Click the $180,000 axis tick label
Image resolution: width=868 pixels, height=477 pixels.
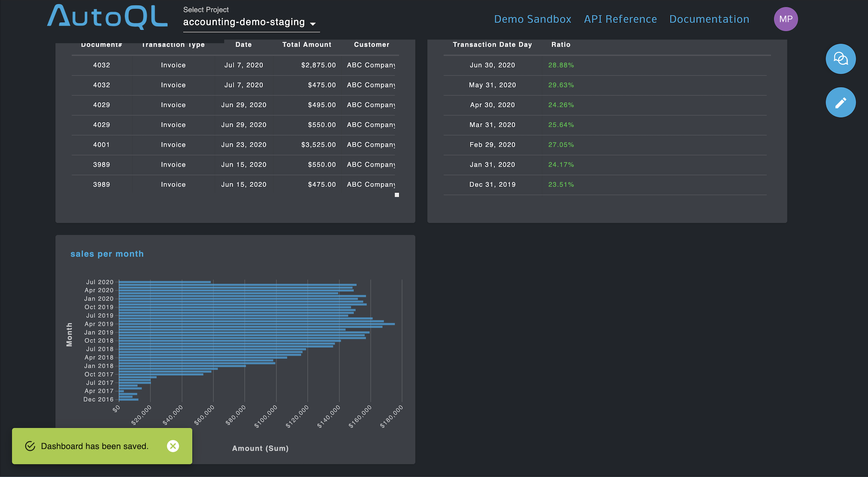coord(392,416)
